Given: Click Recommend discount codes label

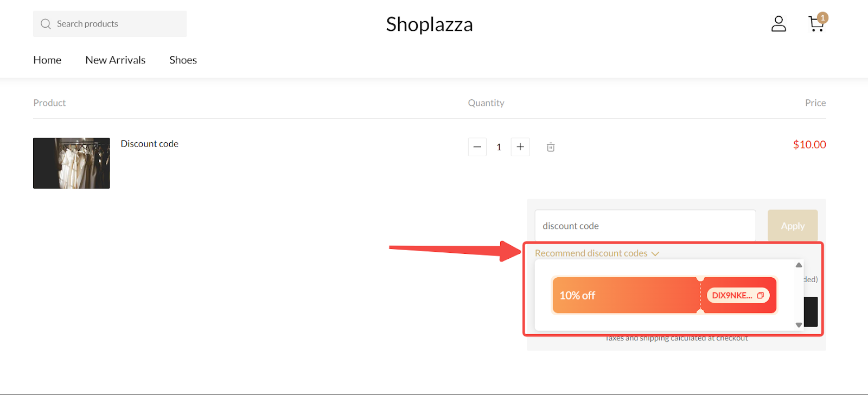Looking at the screenshot, I should tap(591, 253).
